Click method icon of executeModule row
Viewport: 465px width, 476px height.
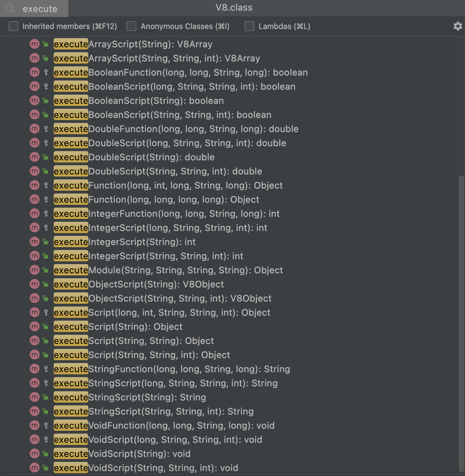[35, 270]
